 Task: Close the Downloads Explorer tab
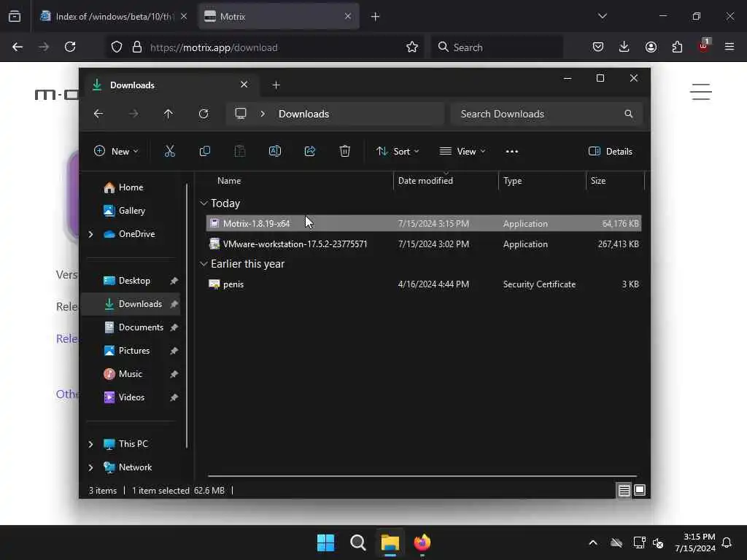244,85
